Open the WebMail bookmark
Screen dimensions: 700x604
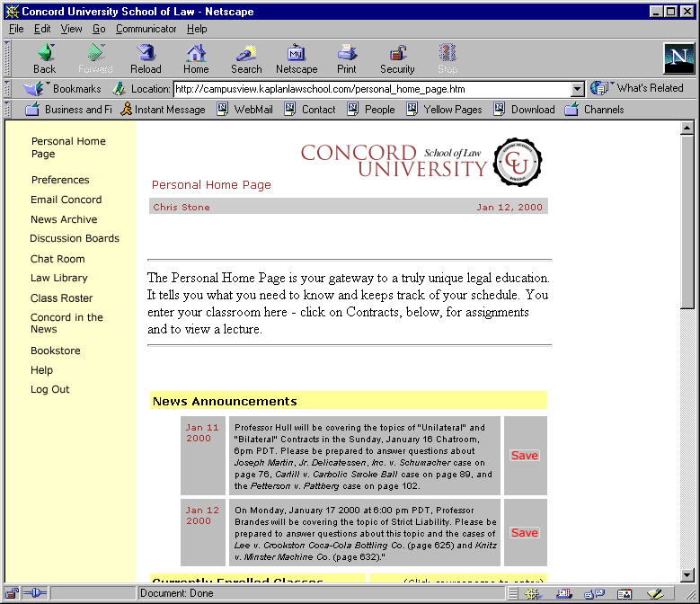click(244, 110)
